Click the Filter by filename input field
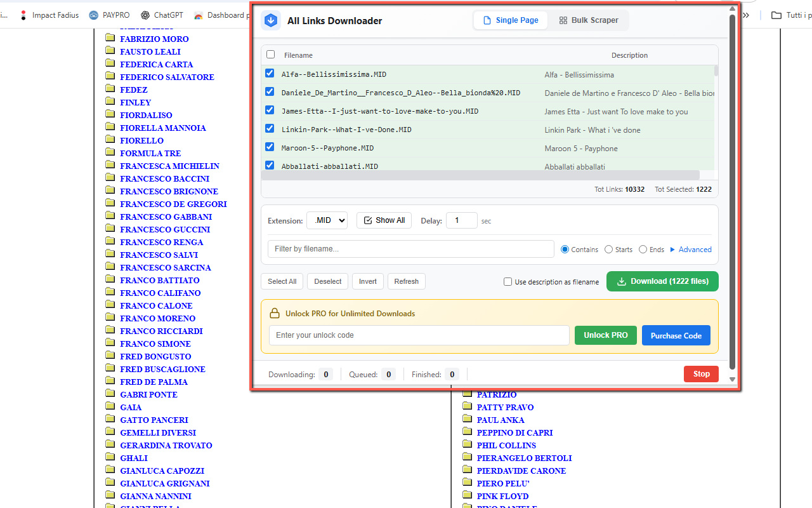This screenshot has height=508, width=812. 410,249
